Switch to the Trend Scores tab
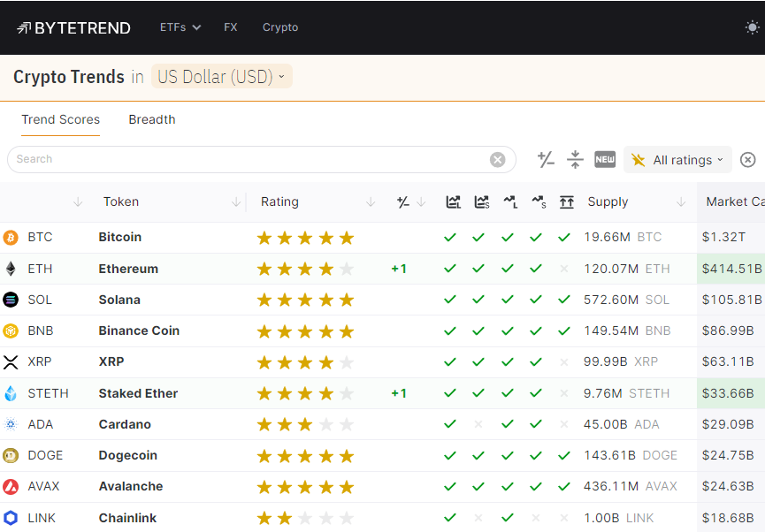The image size is (765, 532). [x=60, y=119]
